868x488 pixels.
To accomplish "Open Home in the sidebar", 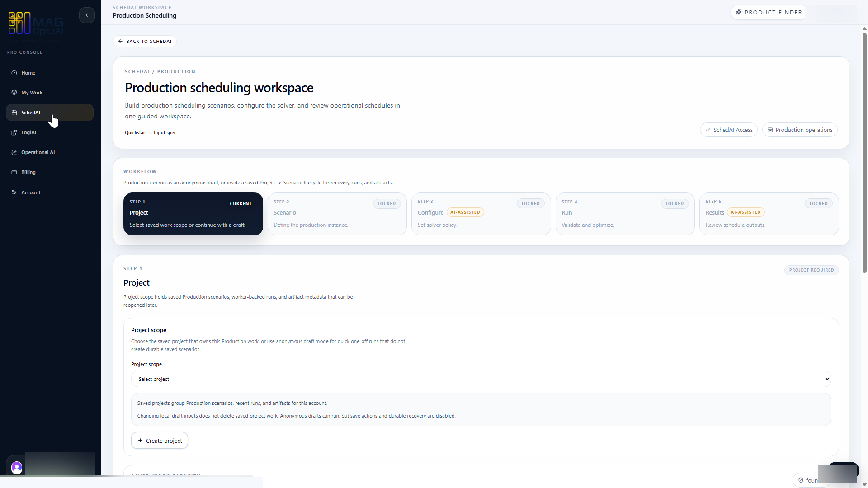I will click(x=50, y=73).
